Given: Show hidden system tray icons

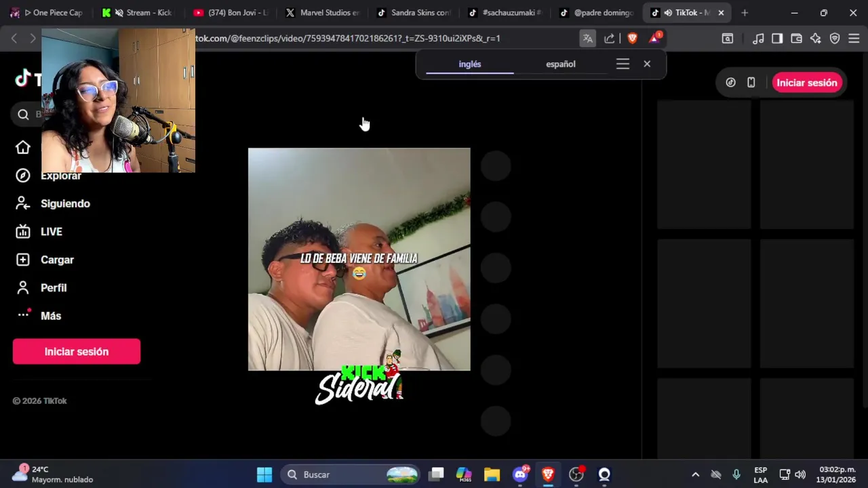Looking at the screenshot, I should (695, 474).
